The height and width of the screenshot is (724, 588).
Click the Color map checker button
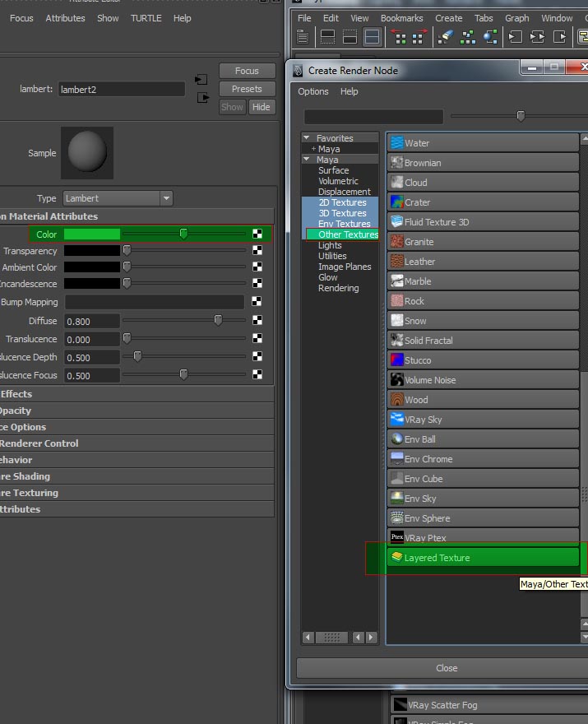point(257,234)
